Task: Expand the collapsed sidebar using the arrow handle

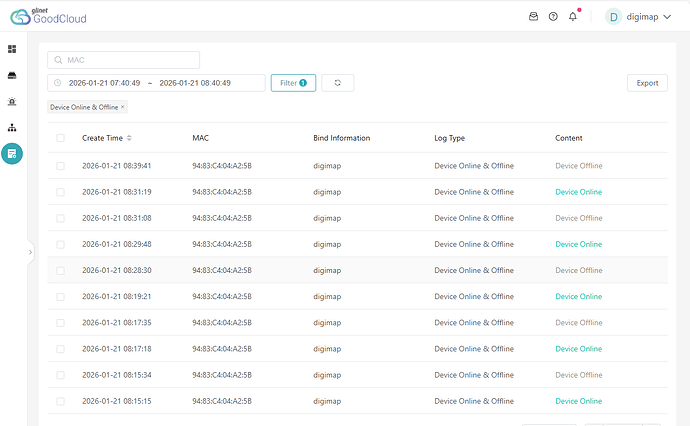Action: (30, 252)
